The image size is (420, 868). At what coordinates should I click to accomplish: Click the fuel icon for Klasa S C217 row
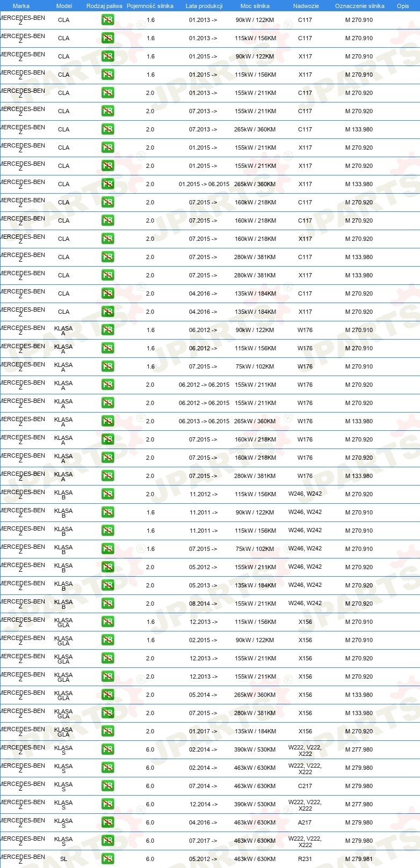(x=107, y=786)
